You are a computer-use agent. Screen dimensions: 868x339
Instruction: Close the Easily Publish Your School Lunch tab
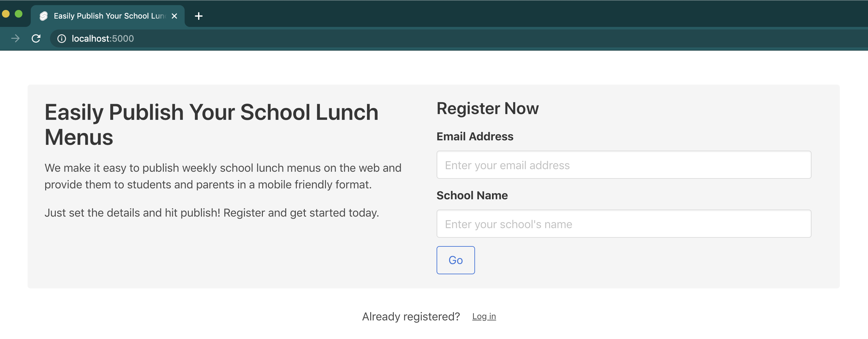(174, 16)
